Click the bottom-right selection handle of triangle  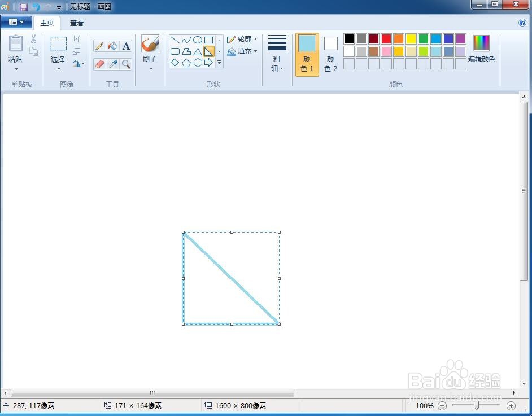(279, 324)
